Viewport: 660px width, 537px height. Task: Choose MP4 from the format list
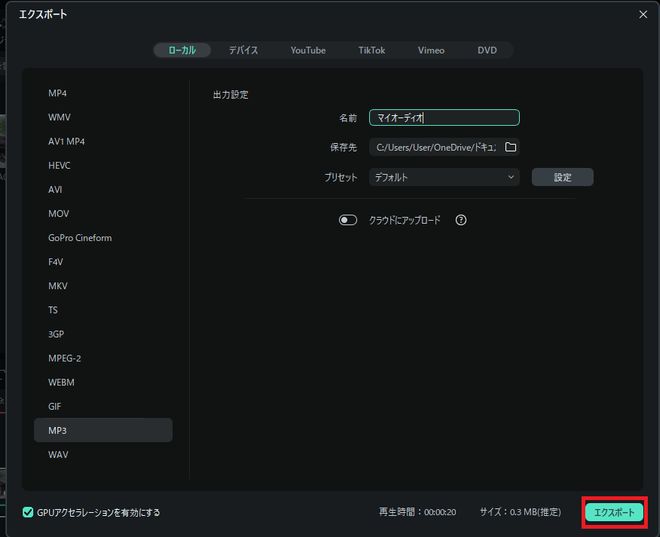[58, 93]
